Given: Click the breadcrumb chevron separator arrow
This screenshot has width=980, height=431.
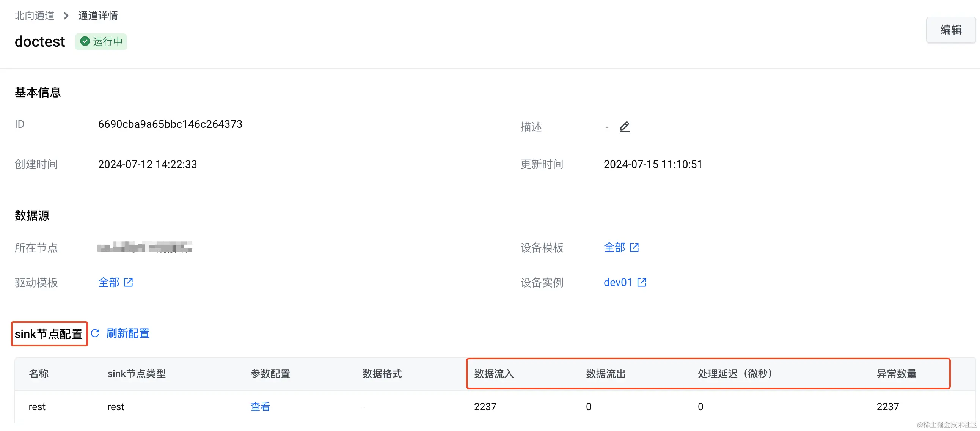Looking at the screenshot, I should 66,16.
